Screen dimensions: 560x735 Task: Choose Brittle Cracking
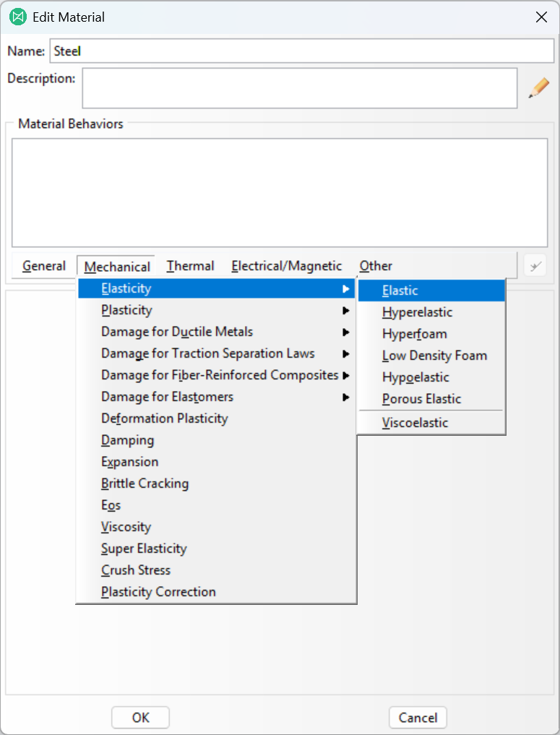coord(217,483)
